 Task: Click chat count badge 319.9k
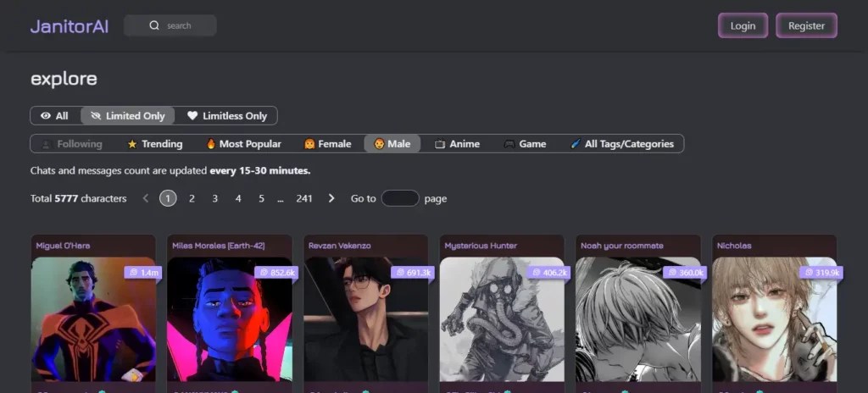(x=821, y=273)
